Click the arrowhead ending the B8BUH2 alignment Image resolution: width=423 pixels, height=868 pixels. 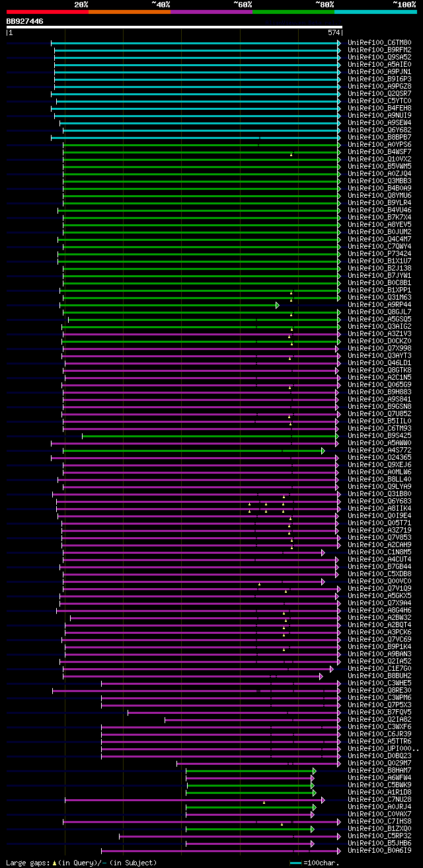point(321,676)
